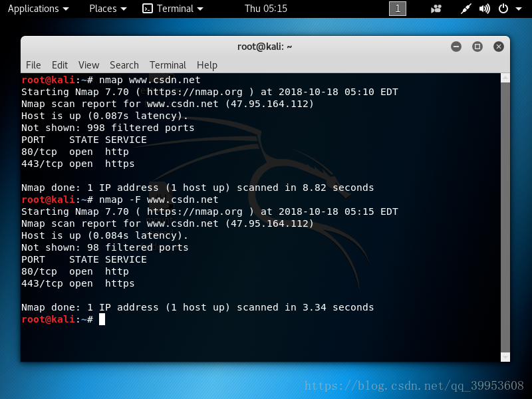Click 'Not shown: 98 filtered ports' line
This screenshot has height=399, width=532.
click(x=105, y=247)
